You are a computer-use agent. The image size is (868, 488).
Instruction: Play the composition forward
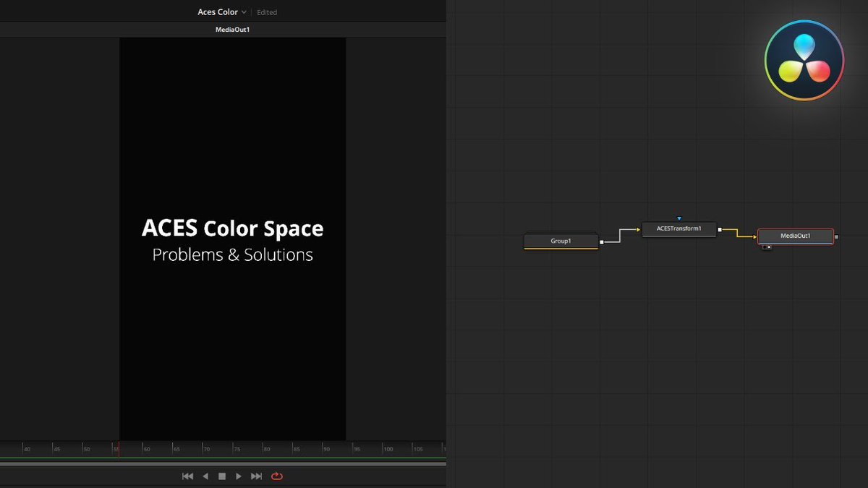pos(239,476)
